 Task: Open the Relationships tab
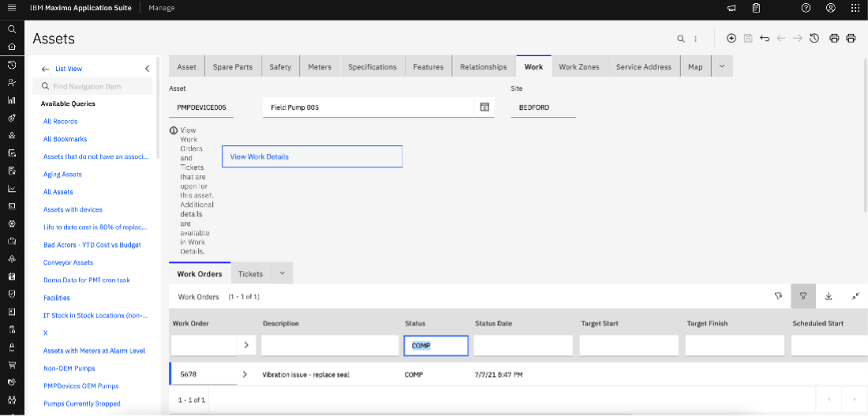click(x=484, y=66)
